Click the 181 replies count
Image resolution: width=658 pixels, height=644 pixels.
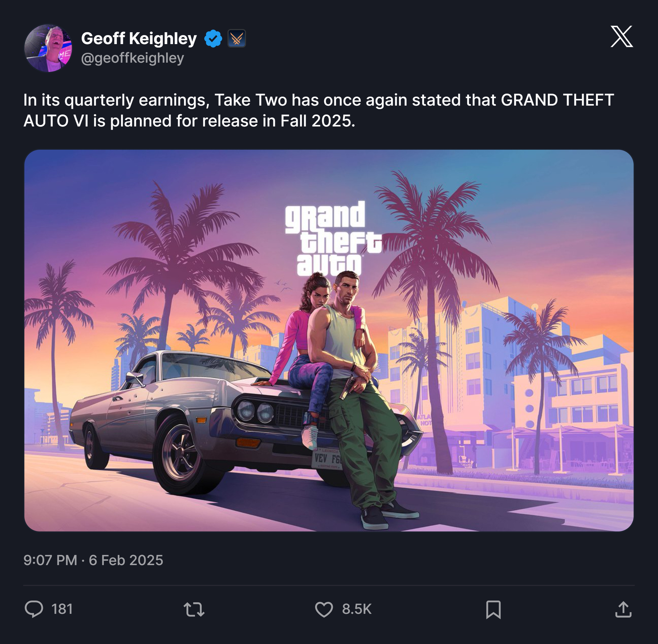(x=62, y=609)
